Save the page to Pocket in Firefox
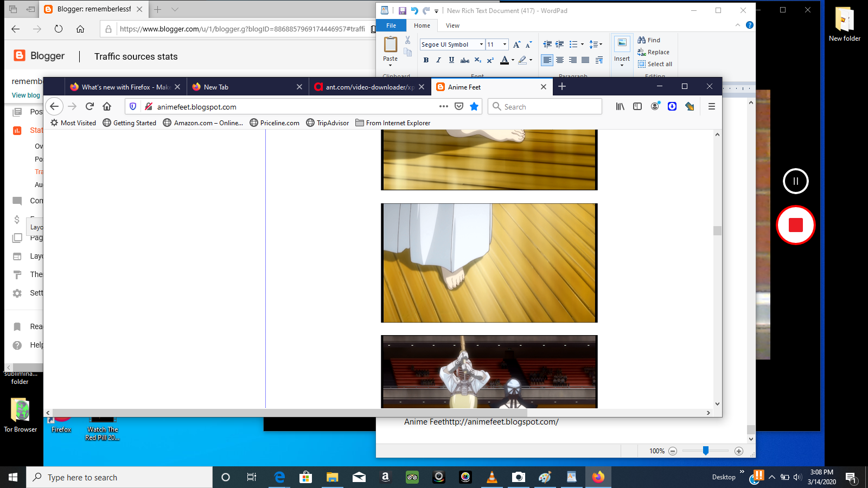This screenshot has height=488, width=868. (459, 107)
